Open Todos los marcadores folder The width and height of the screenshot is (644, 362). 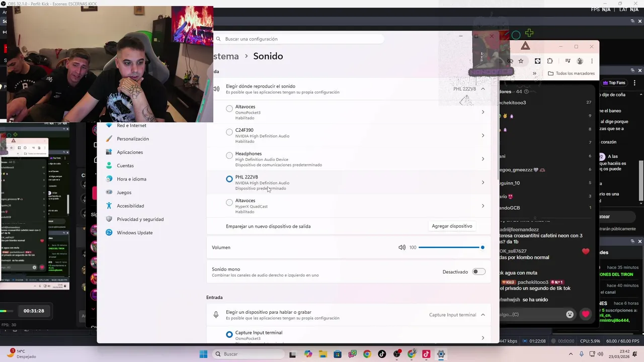click(572, 73)
